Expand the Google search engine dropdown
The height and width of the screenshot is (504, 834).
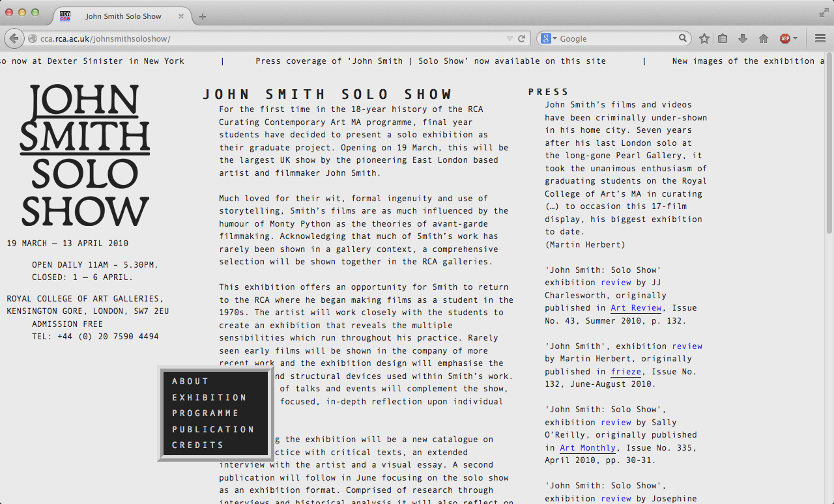(x=549, y=38)
